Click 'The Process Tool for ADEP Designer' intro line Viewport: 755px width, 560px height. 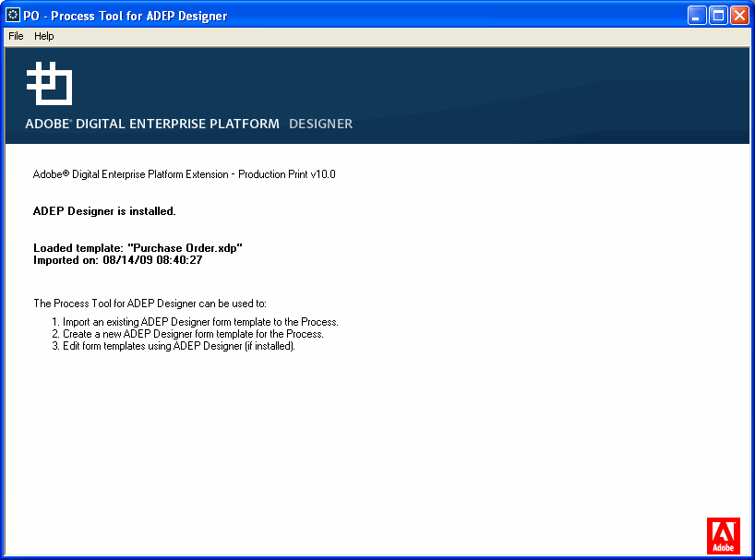(x=150, y=303)
